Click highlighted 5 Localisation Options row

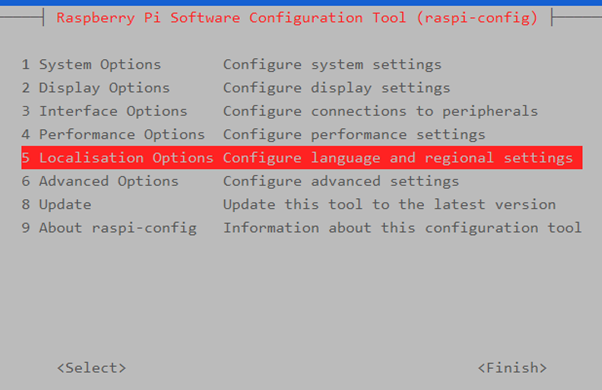pyautogui.click(x=302, y=157)
